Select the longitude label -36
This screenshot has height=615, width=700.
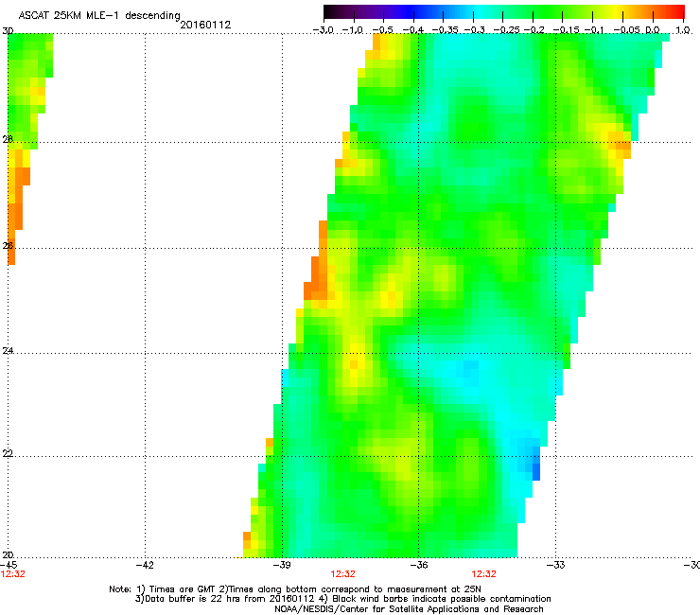pos(419,565)
